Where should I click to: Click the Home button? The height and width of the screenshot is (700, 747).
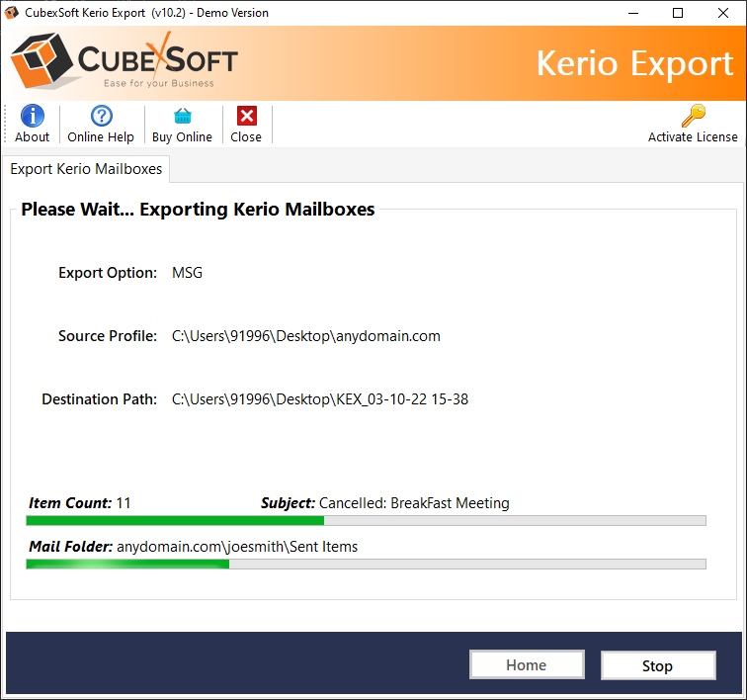point(526,665)
